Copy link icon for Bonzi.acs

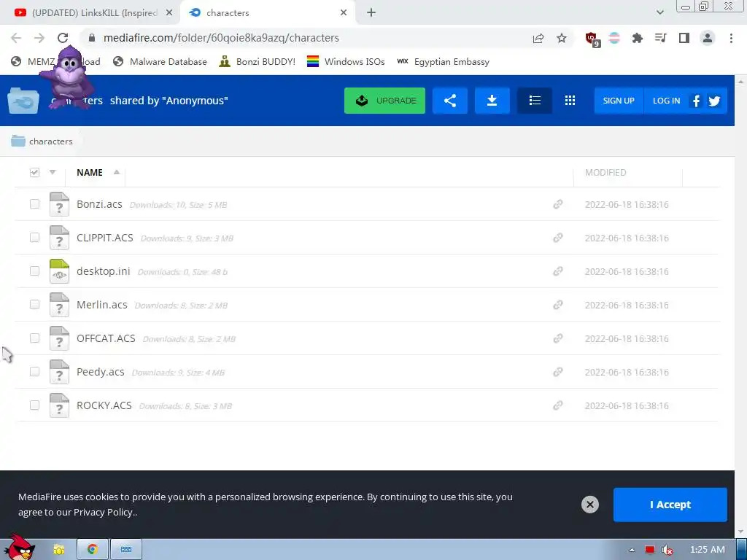pyautogui.click(x=558, y=204)
